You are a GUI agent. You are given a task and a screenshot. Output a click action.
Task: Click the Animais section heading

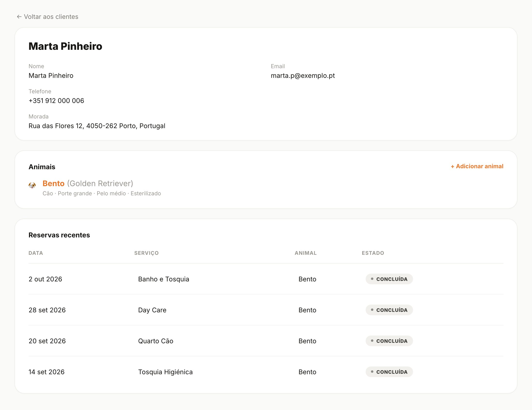42,167
